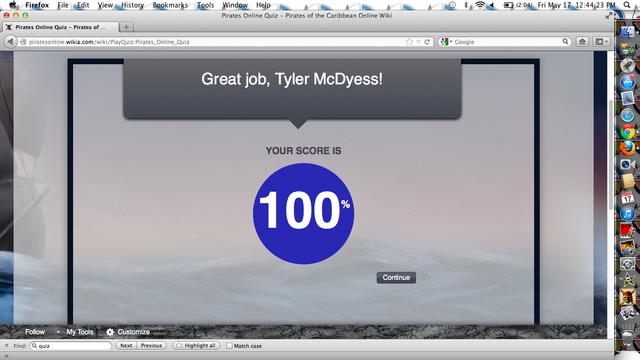The image size is (640, 360).
Task: Bookmark this page with the star icon
Action: pyautogui.click(x=409, y=42)
